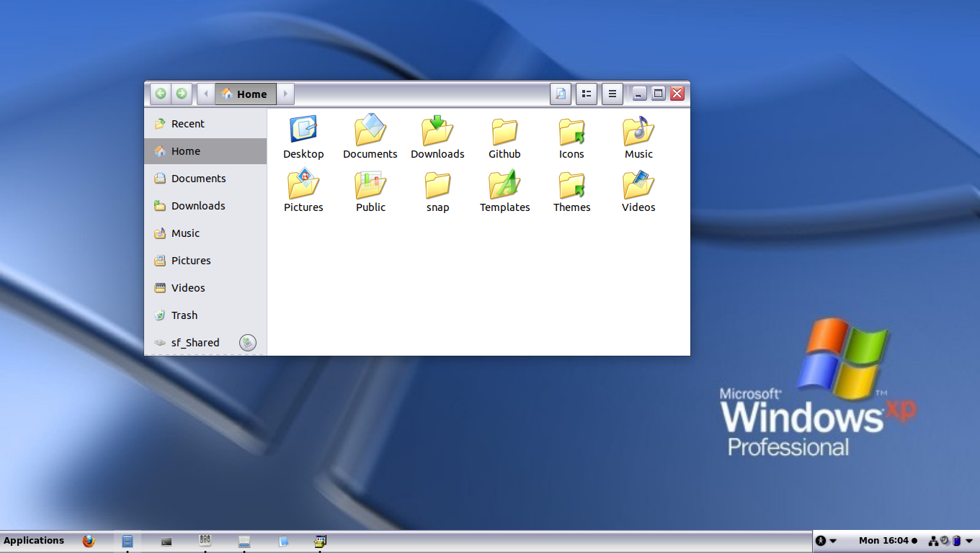980x553 pixels.
Task: Select Home in the sidebar
Action: (205, 151)
